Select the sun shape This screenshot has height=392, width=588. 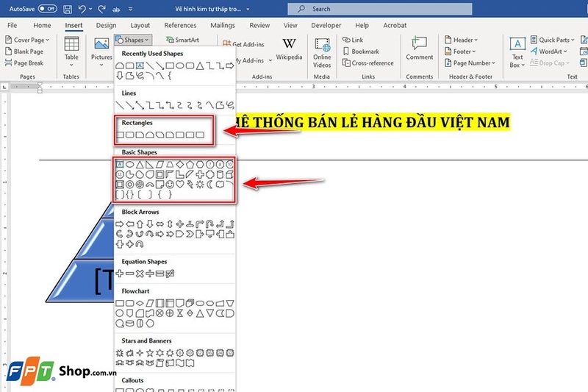tap(200, 184)
